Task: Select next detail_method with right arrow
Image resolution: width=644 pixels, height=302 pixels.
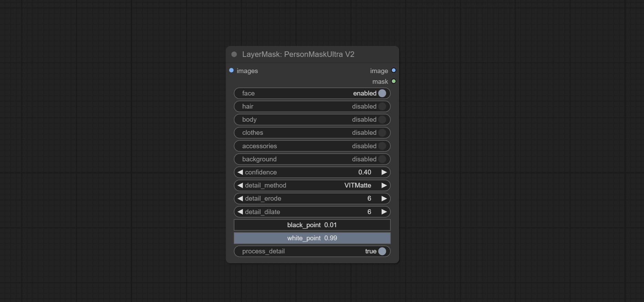Action: tap(384, 185)
